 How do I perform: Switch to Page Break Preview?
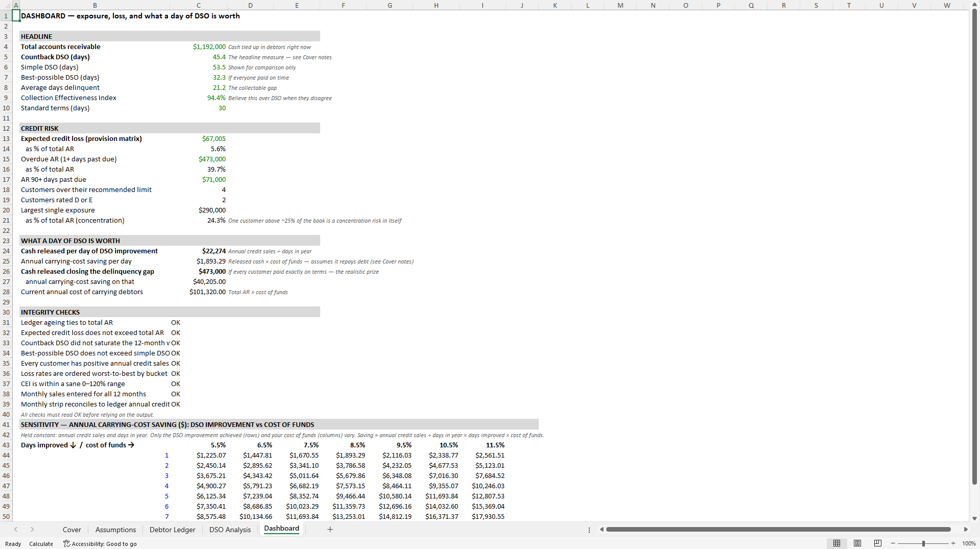pos(878,543)
